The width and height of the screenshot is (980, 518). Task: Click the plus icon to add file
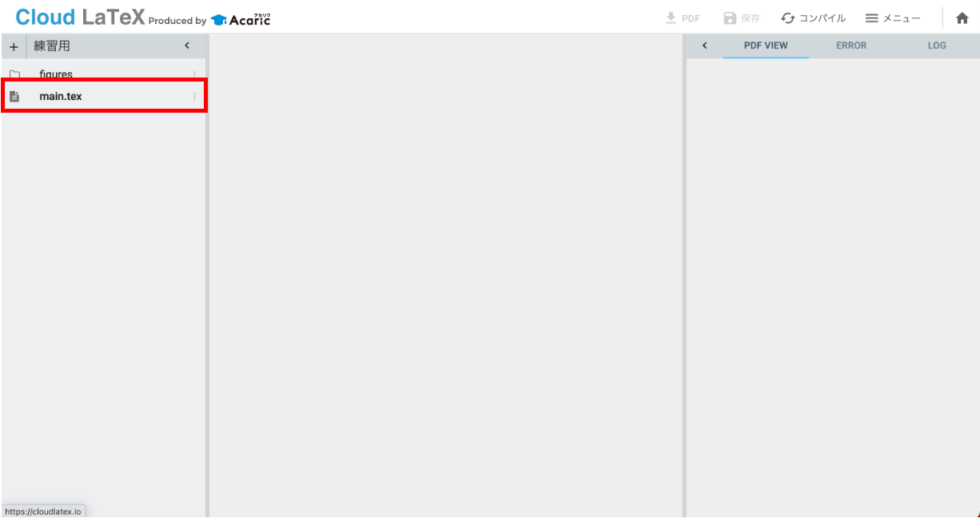(13, 46)
